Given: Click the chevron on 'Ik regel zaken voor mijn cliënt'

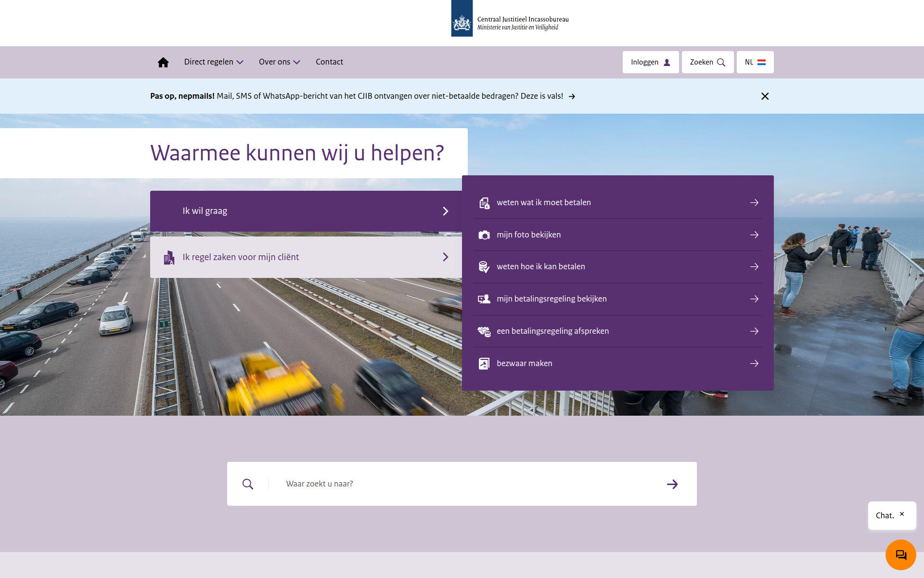Looking at the screenshot, I should point(446,257).
